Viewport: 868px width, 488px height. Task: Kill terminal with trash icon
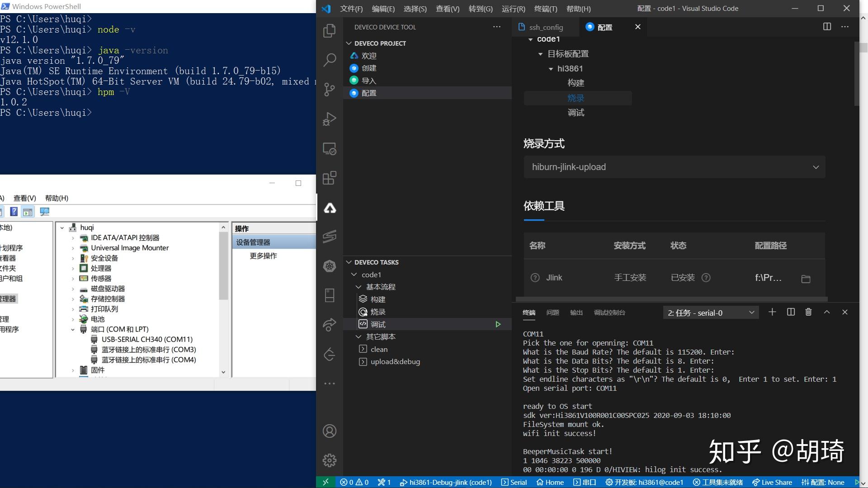808,312
